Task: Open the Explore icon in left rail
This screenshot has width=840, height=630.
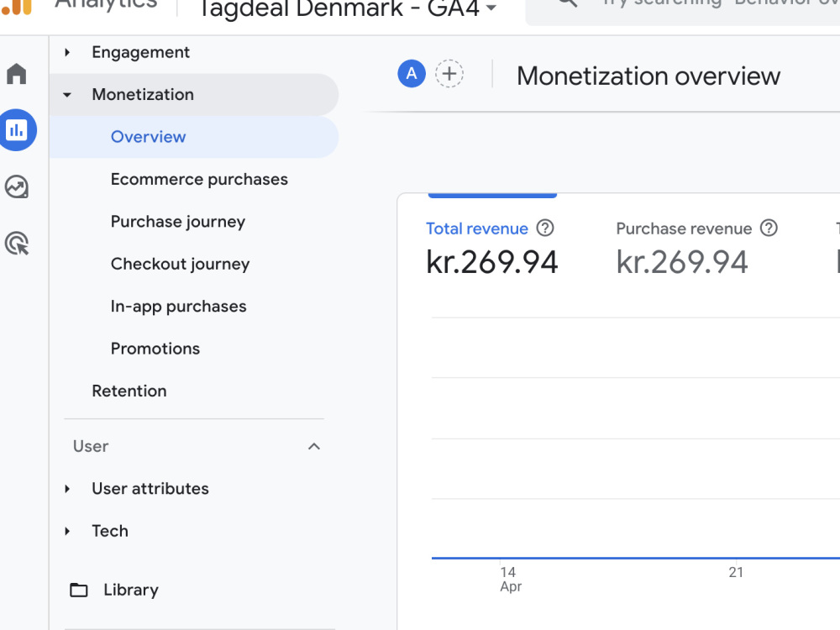Action: 17,187
